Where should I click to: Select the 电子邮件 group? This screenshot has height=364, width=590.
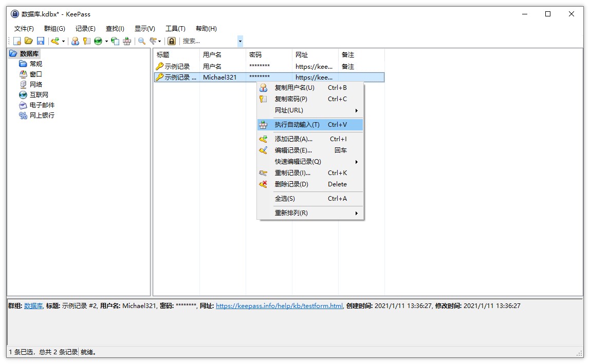pyautogui.click(x=42, y=105)
